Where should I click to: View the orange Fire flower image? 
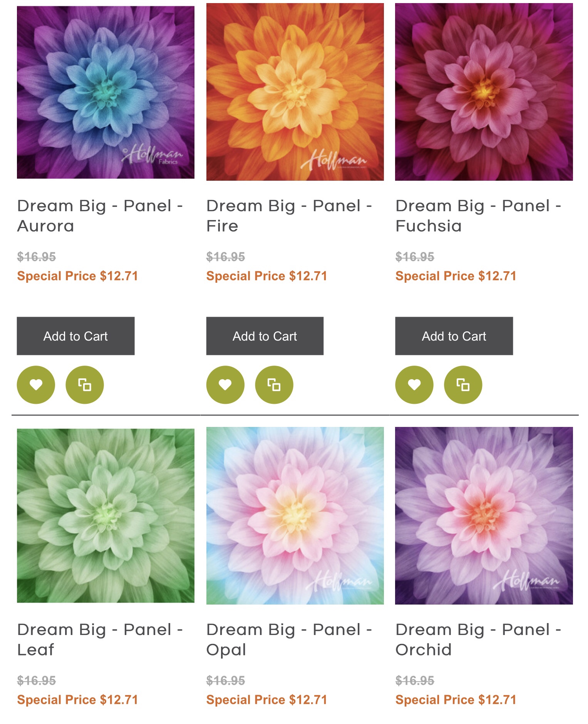[295, 92]
